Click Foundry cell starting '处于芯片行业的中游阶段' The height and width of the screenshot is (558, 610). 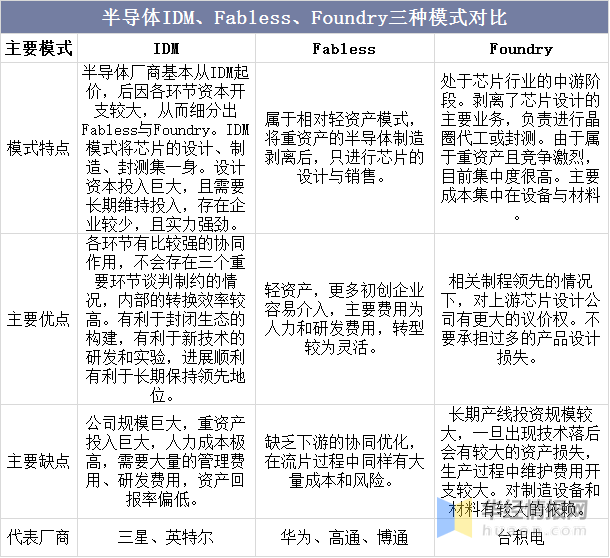521,148
